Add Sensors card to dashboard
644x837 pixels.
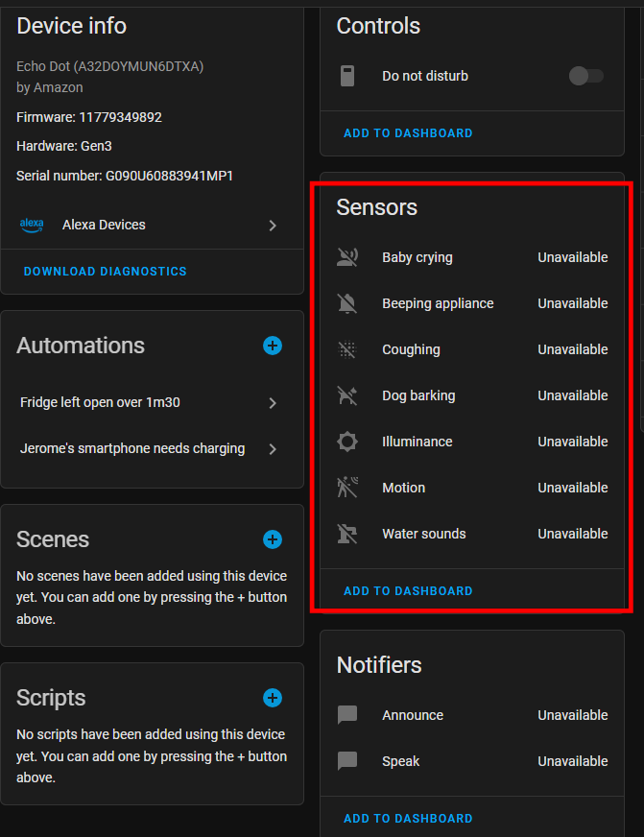(408, 591)
